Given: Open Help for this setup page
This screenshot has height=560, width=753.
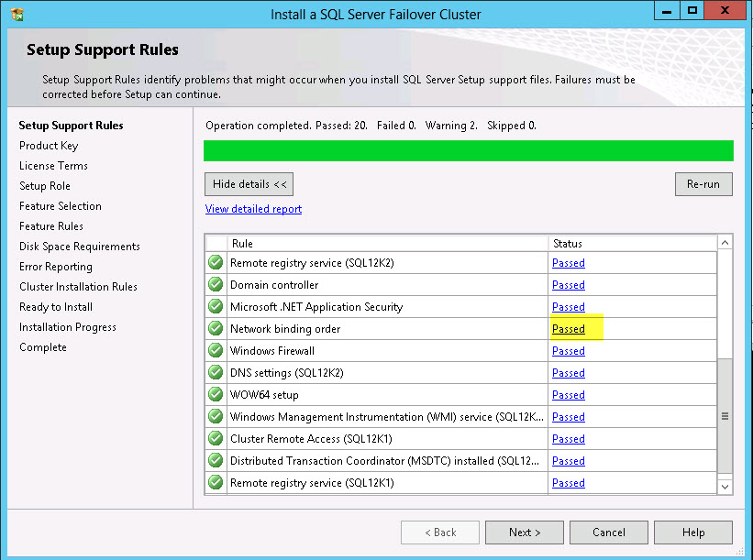Looking at the screenshot, I should 693,533.
